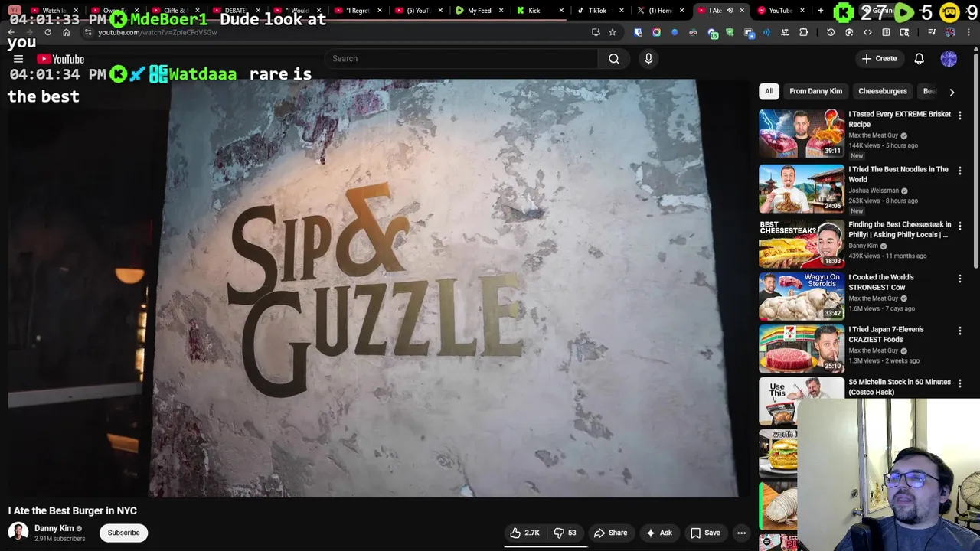Click the browser home icon
The width and height of the screenshot is (980, 551).
click(x=67, y=32)
